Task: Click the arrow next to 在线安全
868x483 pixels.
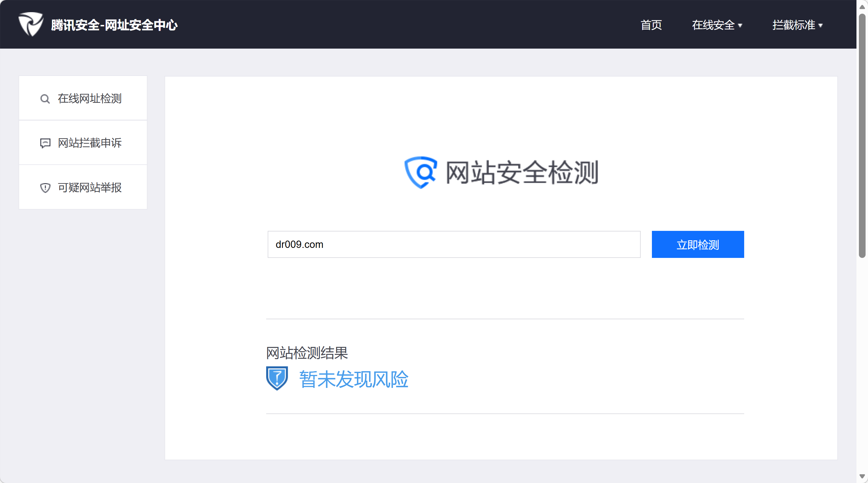Action: (740, 26)
